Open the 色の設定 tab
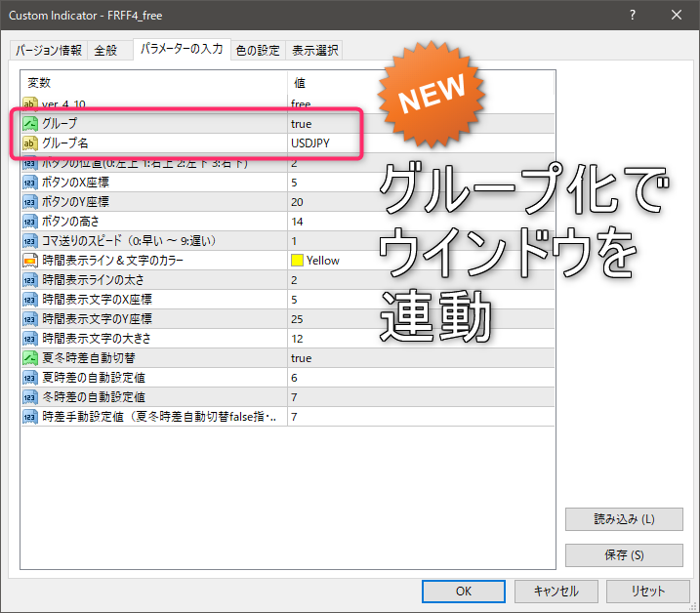Screen dimensions: 700x613 click(x=258, y=51)
